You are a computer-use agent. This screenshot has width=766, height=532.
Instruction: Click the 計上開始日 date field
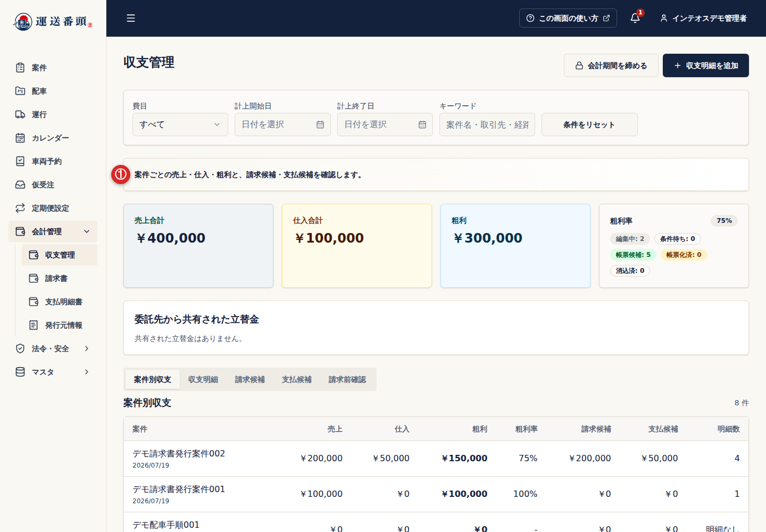(x=282, y=124)
